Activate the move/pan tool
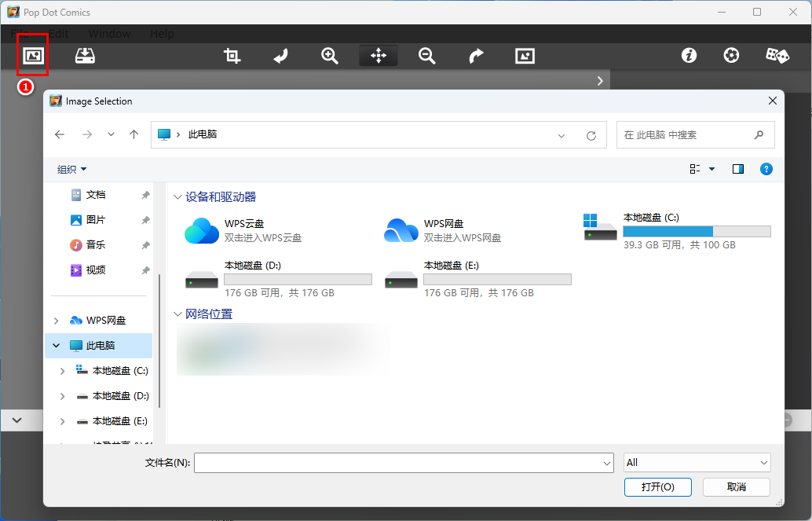812x521 pixels. pos(379,56)
